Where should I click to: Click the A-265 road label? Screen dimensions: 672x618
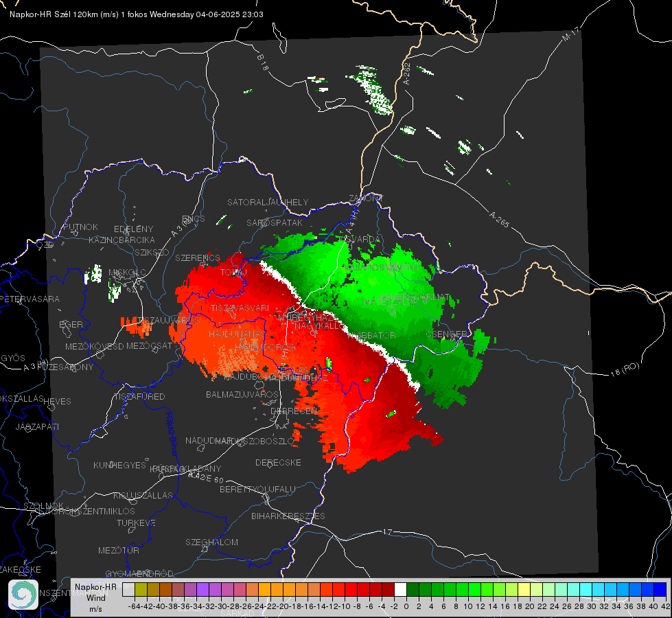point(499,219)
